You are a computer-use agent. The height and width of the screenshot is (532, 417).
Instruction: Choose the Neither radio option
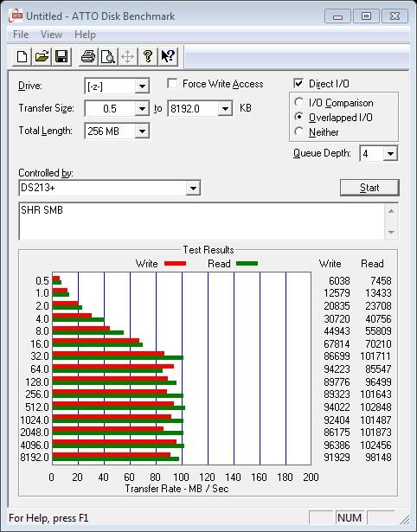(299, 131)
